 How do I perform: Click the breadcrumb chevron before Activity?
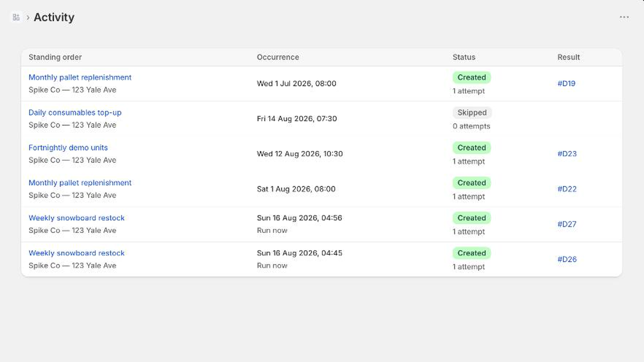[28, 17]
